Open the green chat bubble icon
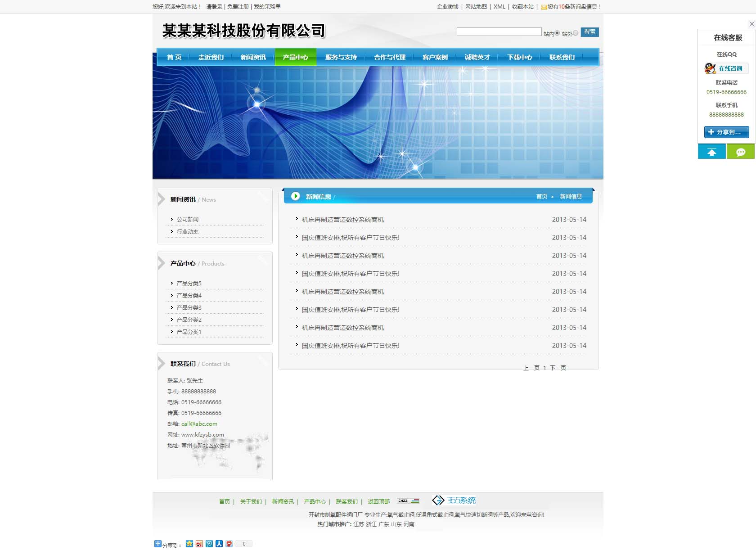Image resolution: width=756 pixels, height=550 pixels. 740,152
